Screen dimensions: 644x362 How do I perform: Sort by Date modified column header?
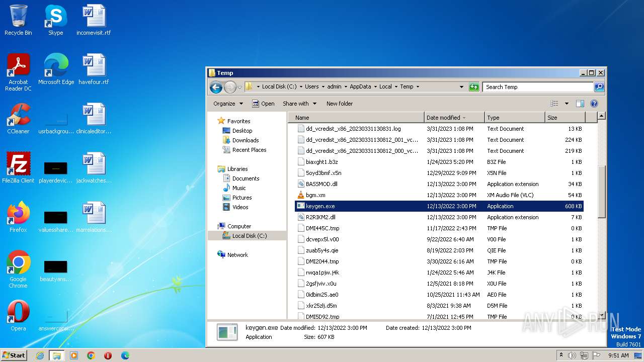click(x=454, y=117)
